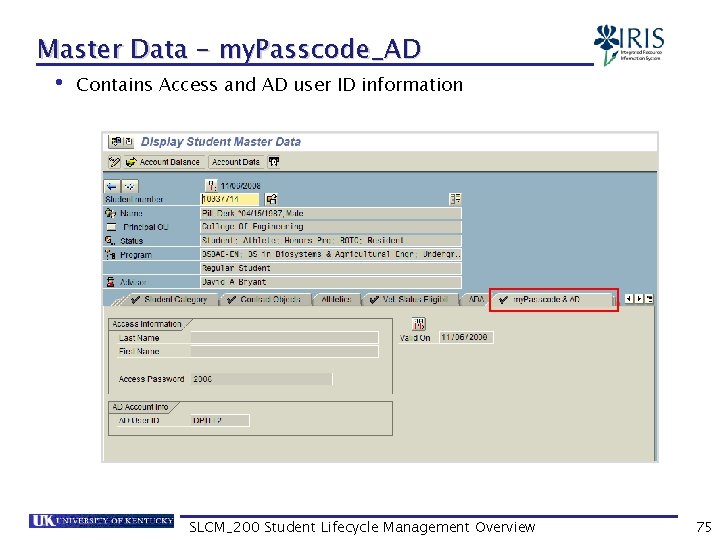Viewport: 720px width, 540px height.
Task: Click the icon right of Account Data
Action: point(274,162)
